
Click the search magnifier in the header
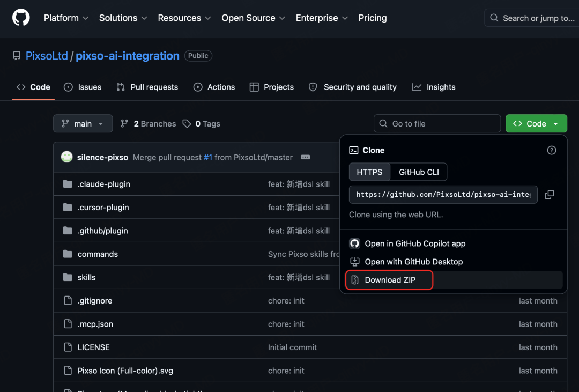coord(494,18)
